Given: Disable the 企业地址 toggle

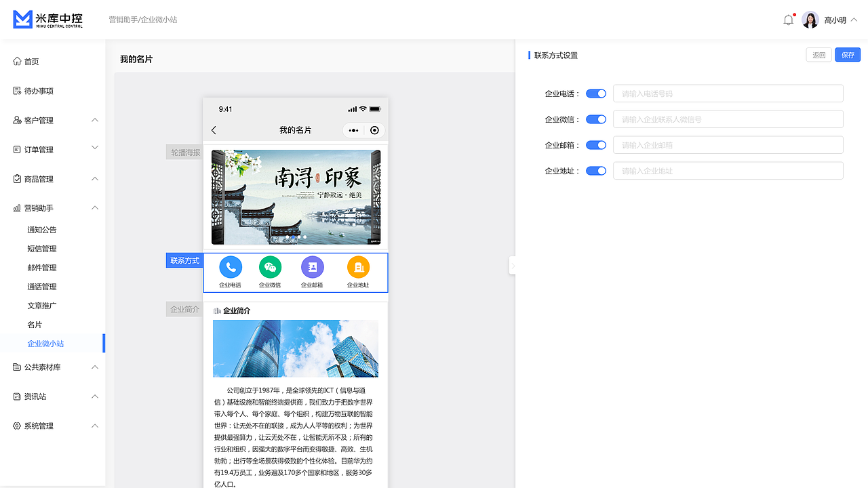Looking at the screenshot, I should pos(595,170).
